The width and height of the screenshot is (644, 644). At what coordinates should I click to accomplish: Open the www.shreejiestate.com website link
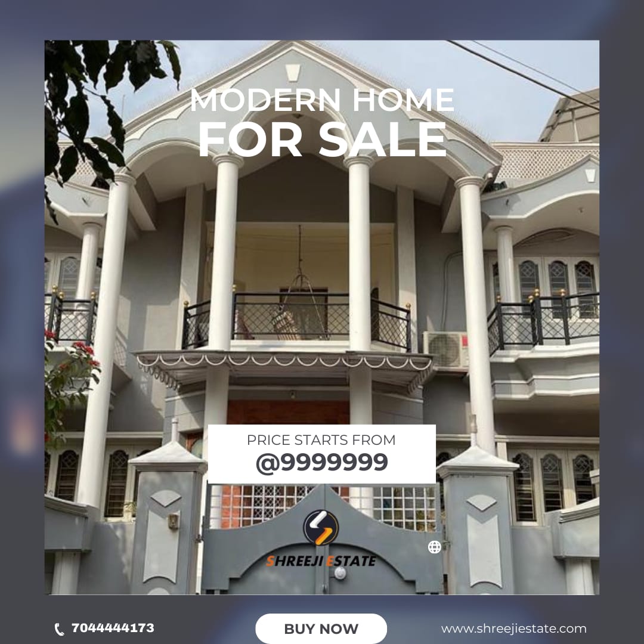[514, 628]
